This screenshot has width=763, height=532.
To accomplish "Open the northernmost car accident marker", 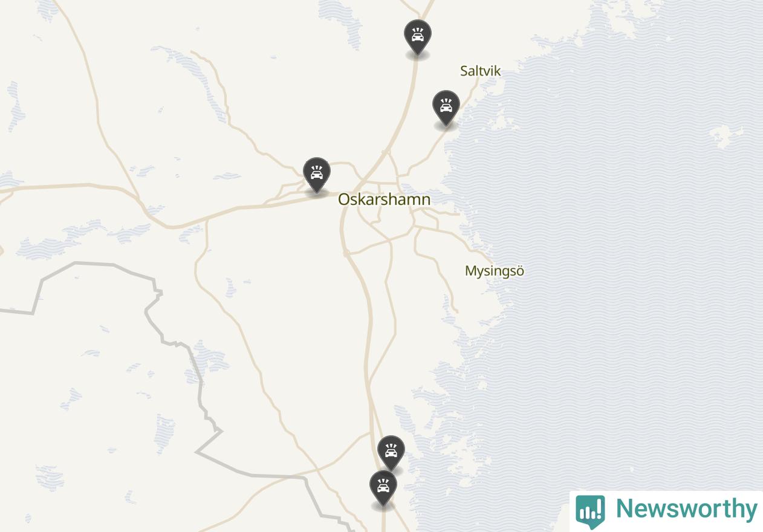I will [x=417, y=37].
